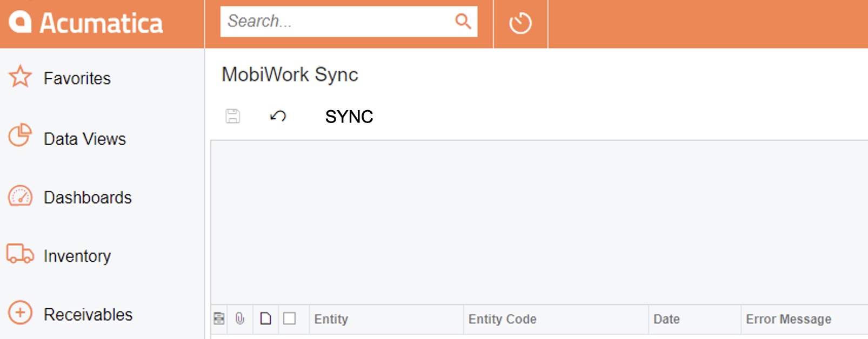The image size is (868, 339).
Task: Sort by the Date column header
Action: click(666, 319)
